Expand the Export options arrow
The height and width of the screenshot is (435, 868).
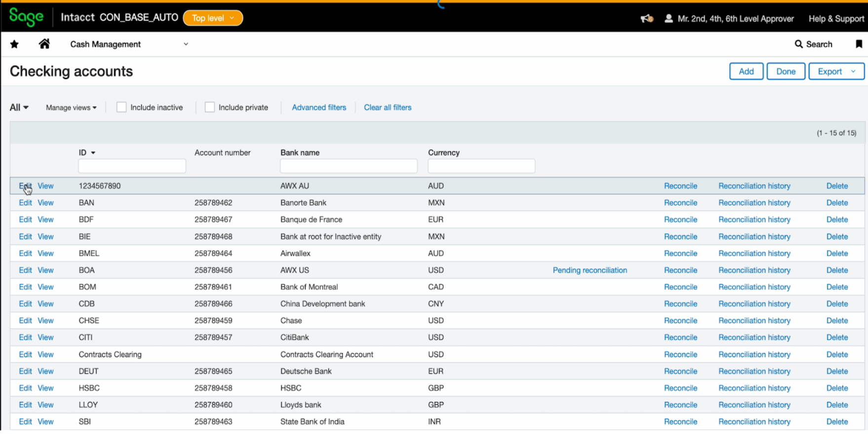point(853,72)
